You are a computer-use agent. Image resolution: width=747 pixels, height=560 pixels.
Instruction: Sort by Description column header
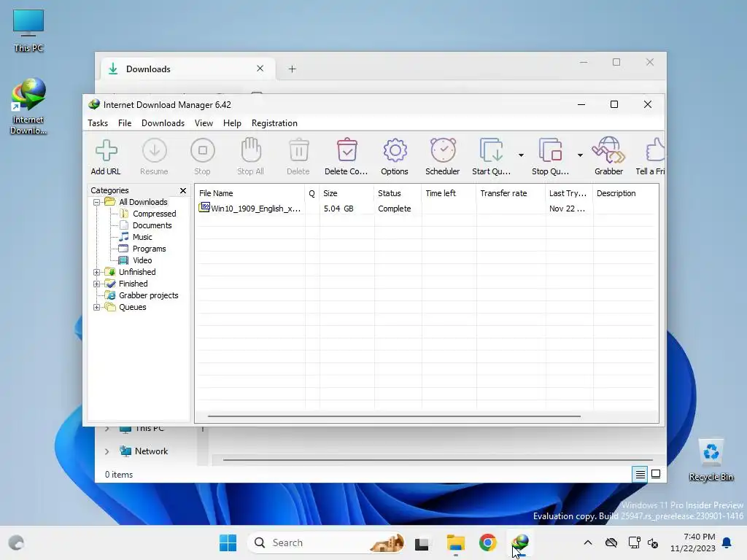click(625, 193)
